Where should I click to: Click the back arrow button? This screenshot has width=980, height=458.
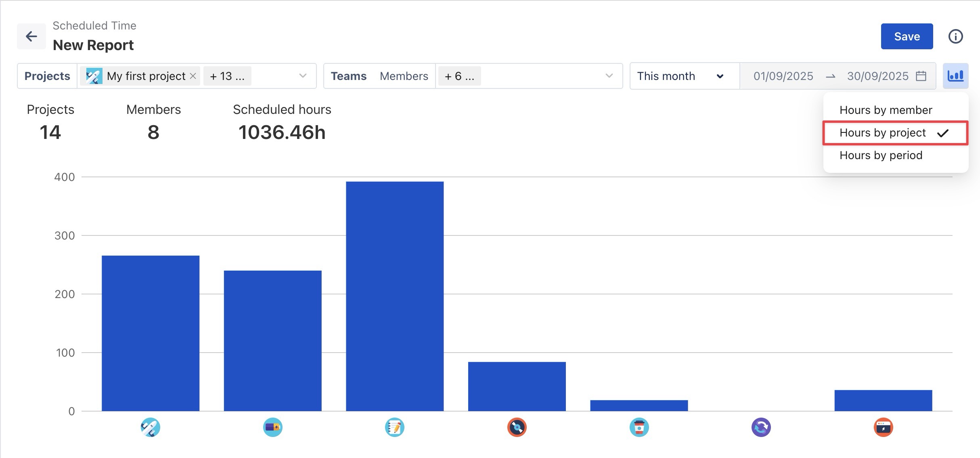tap(31, 36)
